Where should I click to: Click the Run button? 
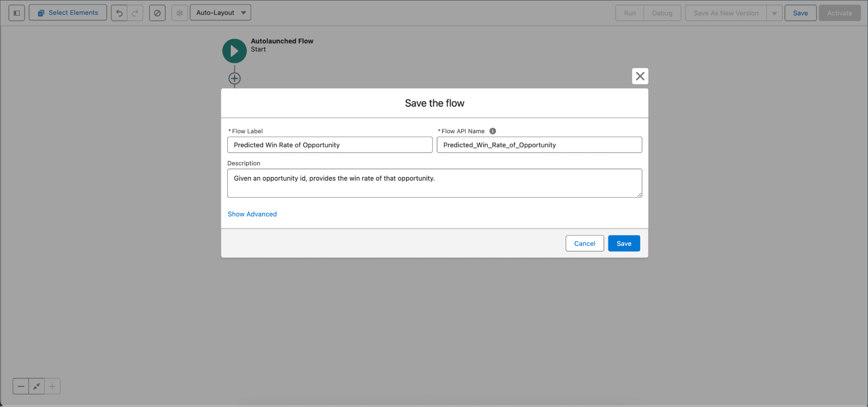629,13
